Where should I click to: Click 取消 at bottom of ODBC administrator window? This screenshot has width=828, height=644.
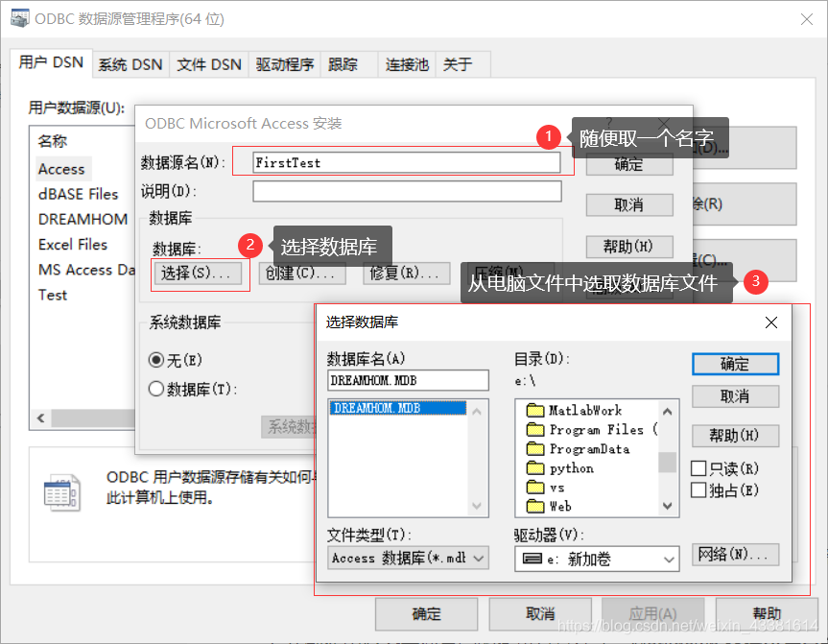[x=540, y=614]
